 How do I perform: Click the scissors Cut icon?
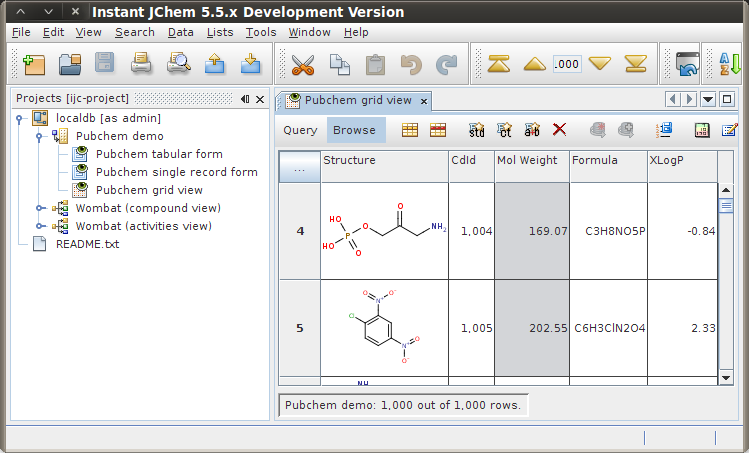302,65
